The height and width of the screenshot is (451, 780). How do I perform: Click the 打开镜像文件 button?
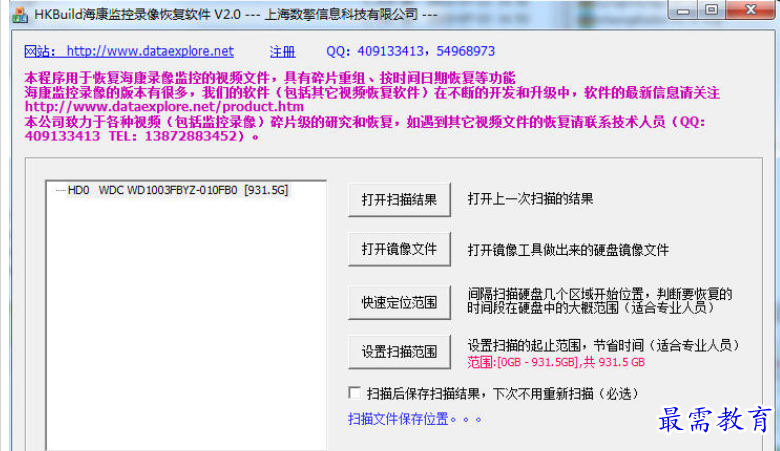pyautogui.click(x=399, y=249)
